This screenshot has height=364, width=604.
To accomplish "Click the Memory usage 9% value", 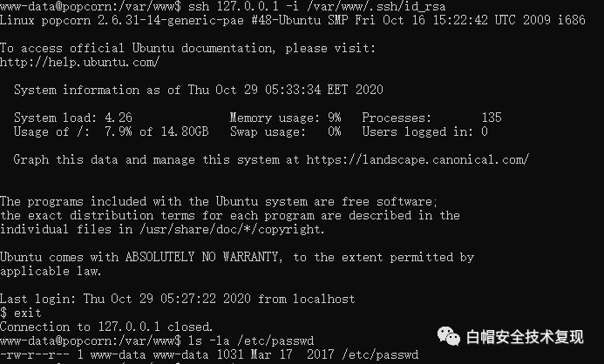I will point(332,118).
